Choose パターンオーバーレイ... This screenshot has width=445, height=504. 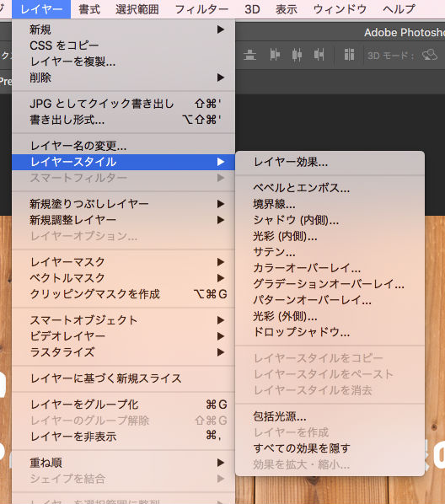[330, 300]
